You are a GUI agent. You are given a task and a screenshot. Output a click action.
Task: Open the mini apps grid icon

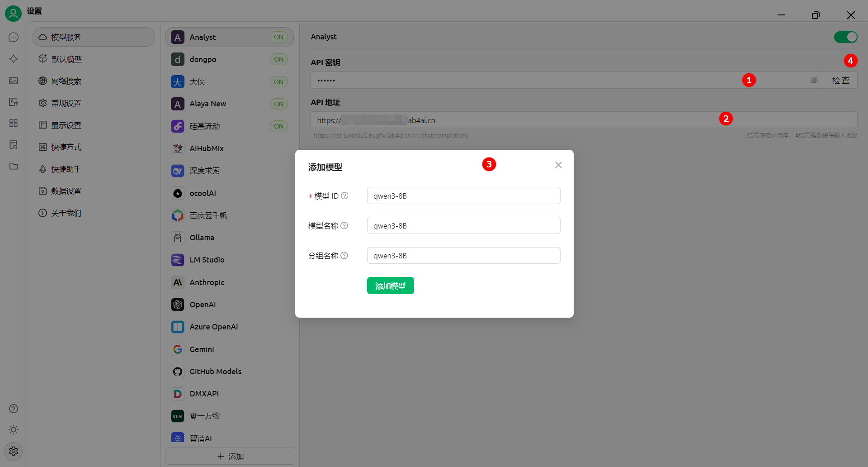pyautogui.click(x=14, y=123)
